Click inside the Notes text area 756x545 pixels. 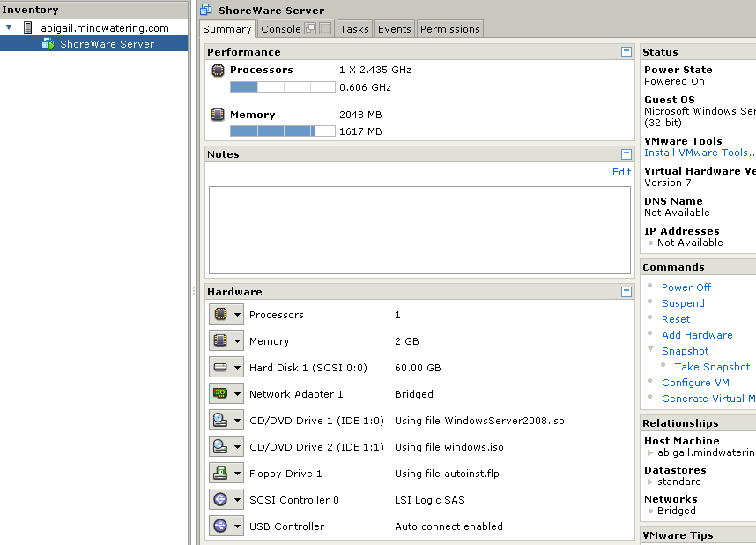(x=419, y=229)
